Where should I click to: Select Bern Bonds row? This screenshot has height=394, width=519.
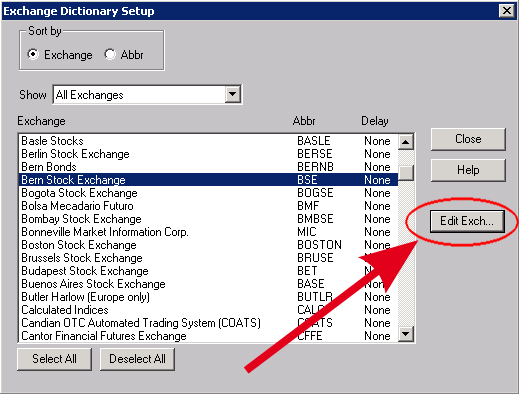point(209,167)
